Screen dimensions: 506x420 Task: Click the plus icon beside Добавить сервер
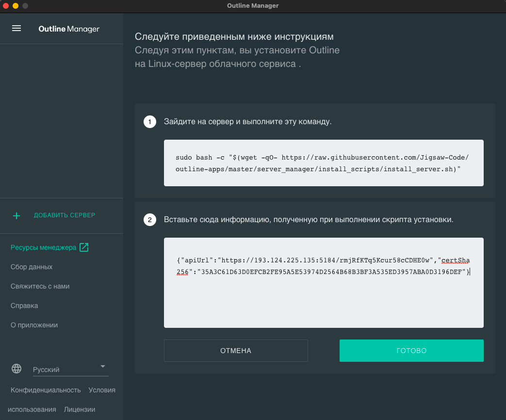click(x=16, y=216)
